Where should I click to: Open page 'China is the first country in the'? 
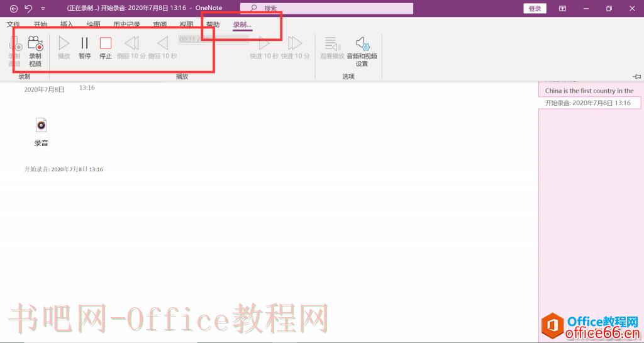pyautogui.click(x=589, y=91)
